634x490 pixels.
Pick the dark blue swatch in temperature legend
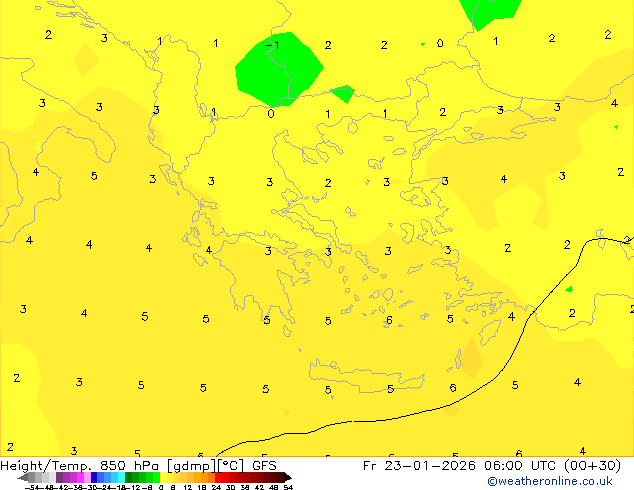click(x=94, y=477)
